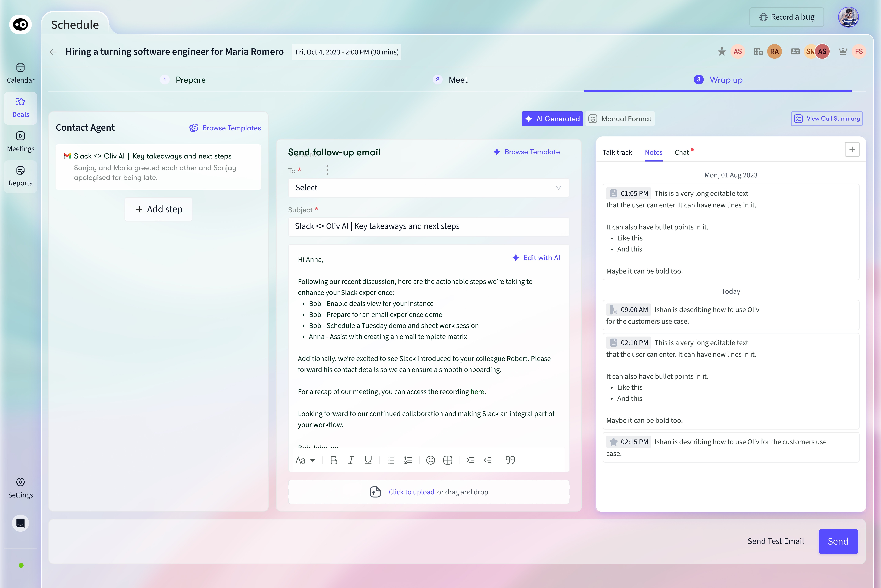This screenshot has width=881, height=588.
Task: Click Browse Templates in Contact Agent
Action: tap(225, 128)
